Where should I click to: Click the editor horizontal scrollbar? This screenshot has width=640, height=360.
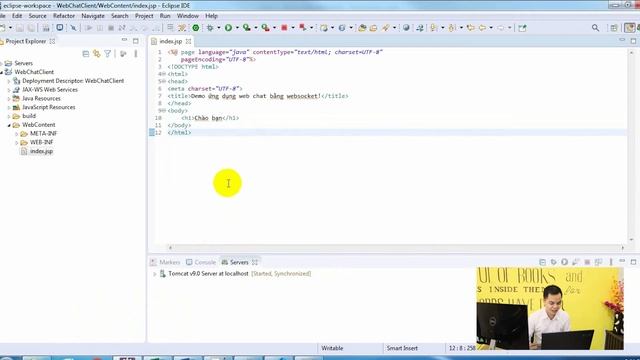[396, 247]
